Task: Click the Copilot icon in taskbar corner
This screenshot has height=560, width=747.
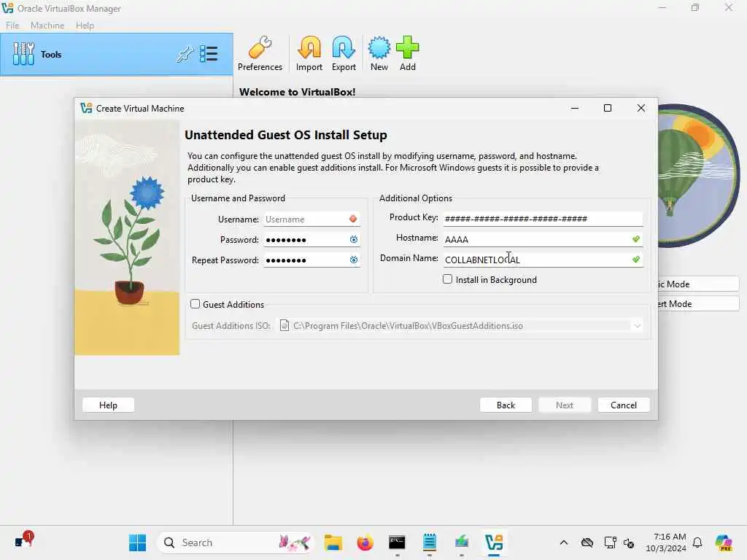Action: click(723, 542)
